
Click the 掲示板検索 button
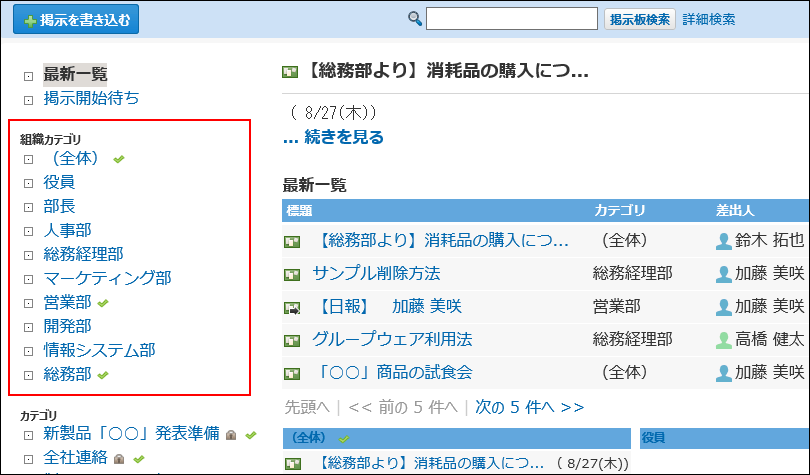pyautogui.click(x=640, y=19)
